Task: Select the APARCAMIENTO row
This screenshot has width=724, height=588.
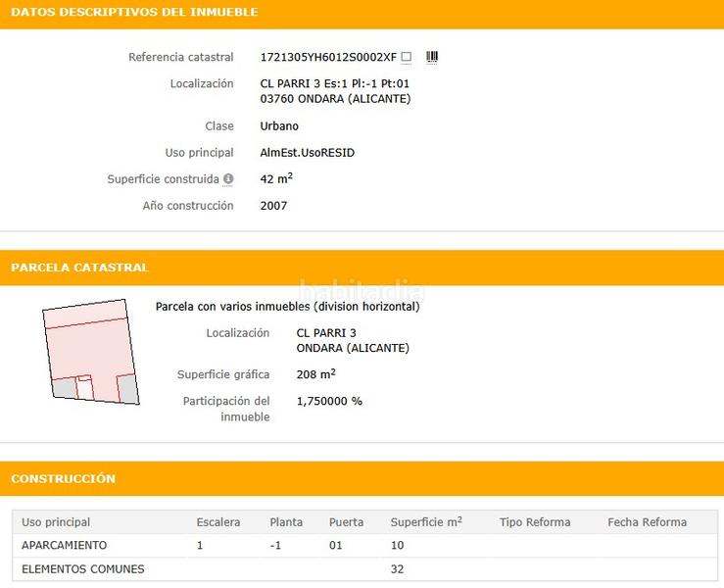Action: click(364, 546)
